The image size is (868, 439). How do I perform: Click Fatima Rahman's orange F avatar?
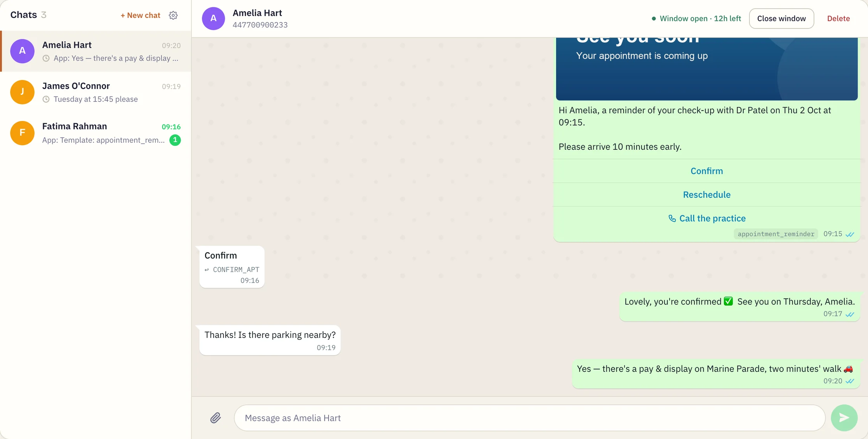click(22, 133)
